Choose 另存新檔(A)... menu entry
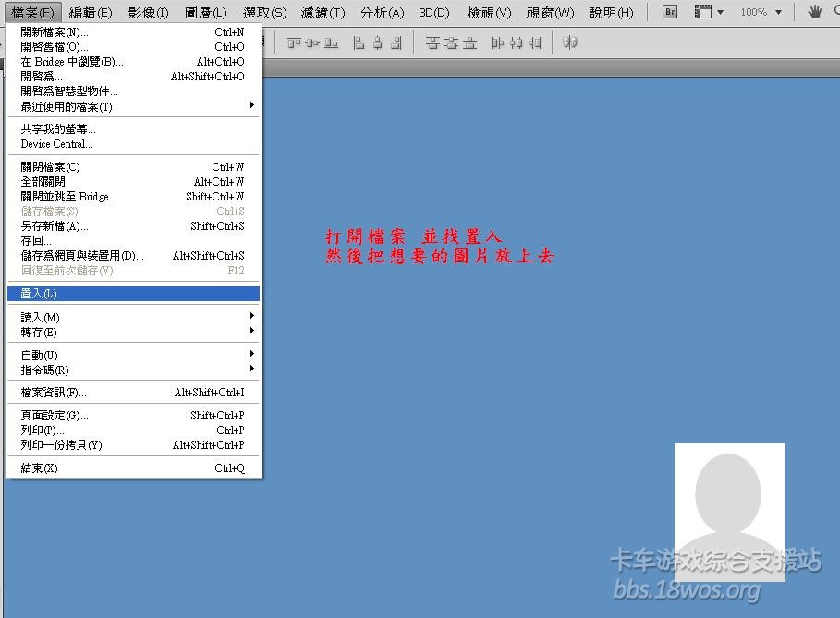This screenshot has width=840, height=618. (x=133, y=226)
